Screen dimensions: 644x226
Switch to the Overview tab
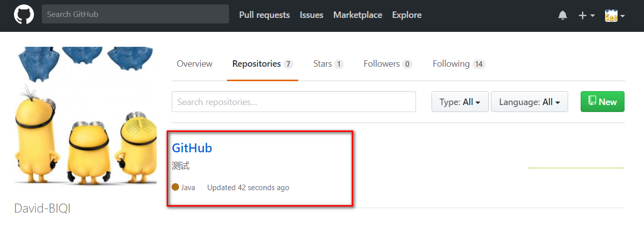click(x=195, y=64)
